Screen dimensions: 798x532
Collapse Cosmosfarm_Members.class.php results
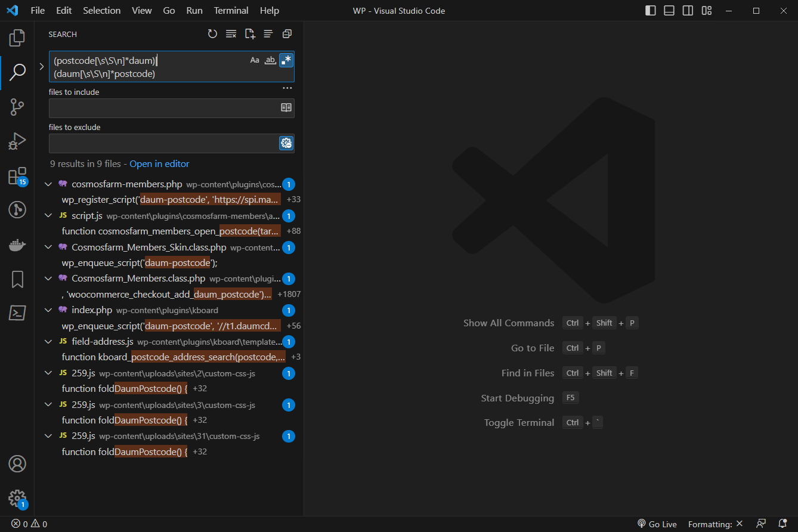[49, 279]
